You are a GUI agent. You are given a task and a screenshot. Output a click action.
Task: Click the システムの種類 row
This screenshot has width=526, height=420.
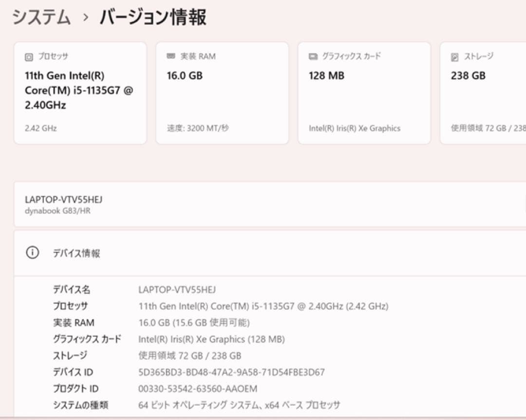pyautogui.click(x=197, y=405)
